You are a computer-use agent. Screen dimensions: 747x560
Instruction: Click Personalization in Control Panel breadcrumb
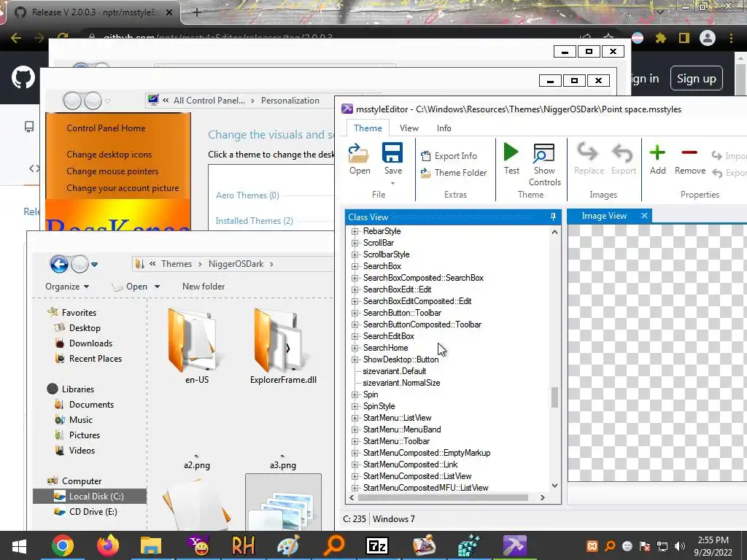click(290, 101)
